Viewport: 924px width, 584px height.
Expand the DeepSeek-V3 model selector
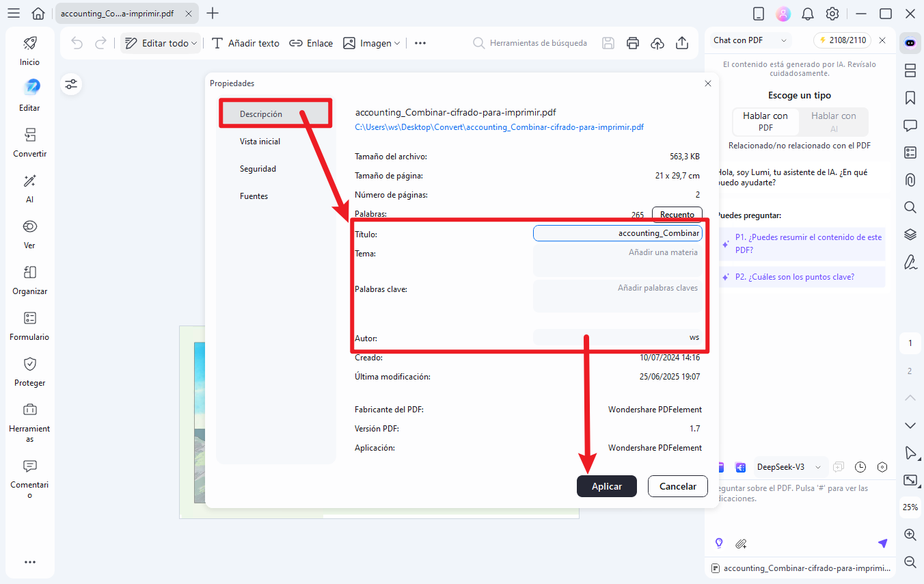pos(789,467)
